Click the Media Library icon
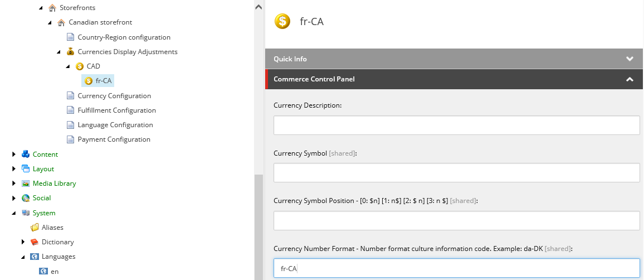This screenshot has width=644, height=280. coord(26,184)
